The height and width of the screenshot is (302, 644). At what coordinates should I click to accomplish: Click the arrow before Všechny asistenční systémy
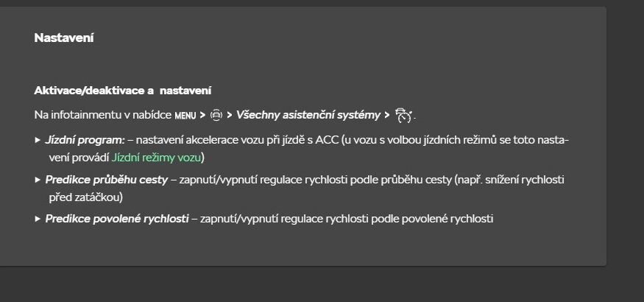coord(230,116)
